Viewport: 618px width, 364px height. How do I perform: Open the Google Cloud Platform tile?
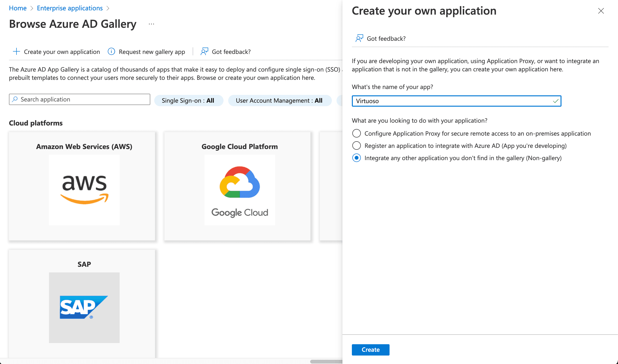coord(240,190)
